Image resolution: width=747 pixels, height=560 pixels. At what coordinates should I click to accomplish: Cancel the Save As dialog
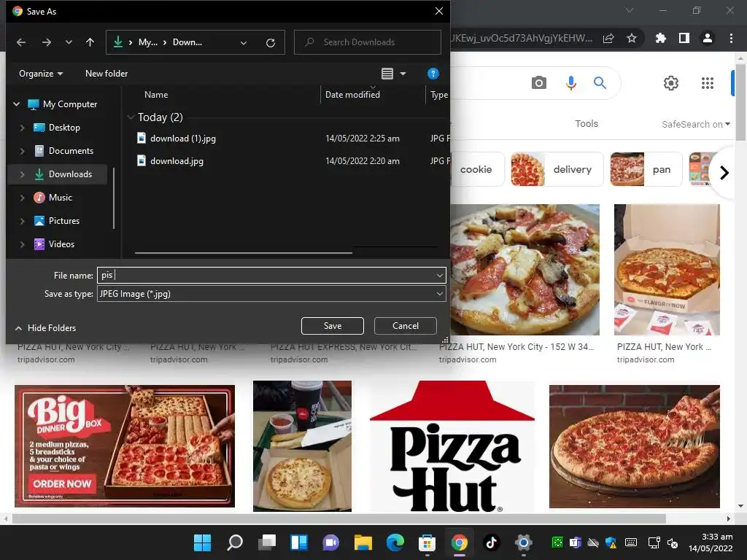tap(406, 326)
